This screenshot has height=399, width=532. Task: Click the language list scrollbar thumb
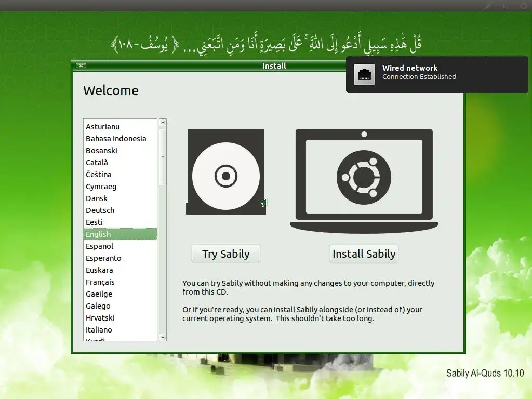[163, 157]
